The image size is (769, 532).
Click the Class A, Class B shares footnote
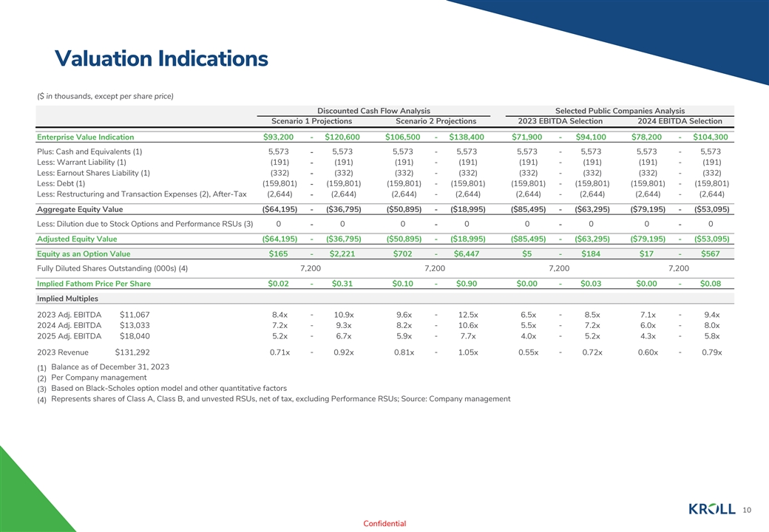coord(280,399)
